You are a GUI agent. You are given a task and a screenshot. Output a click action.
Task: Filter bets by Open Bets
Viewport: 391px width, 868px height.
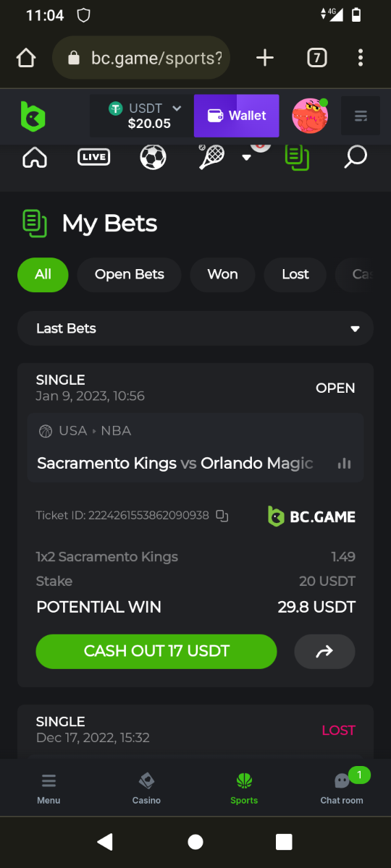coord(130,275)
